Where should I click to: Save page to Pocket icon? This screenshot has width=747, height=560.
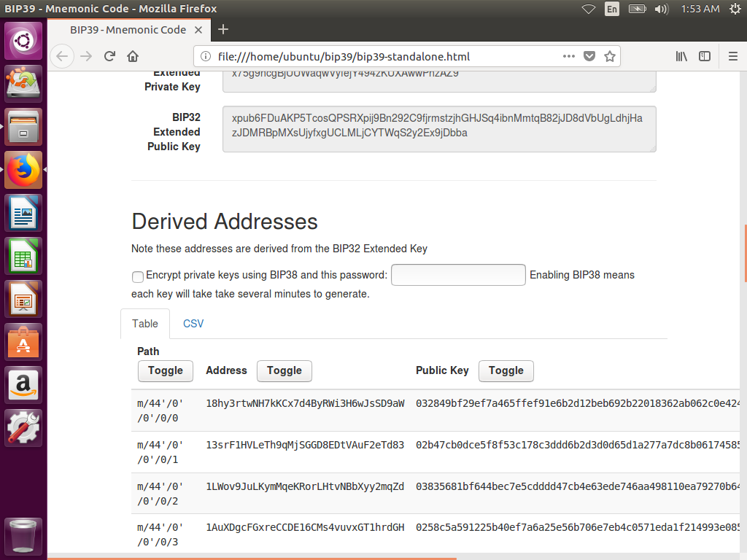pyautogui.click(x=589, y=56)
